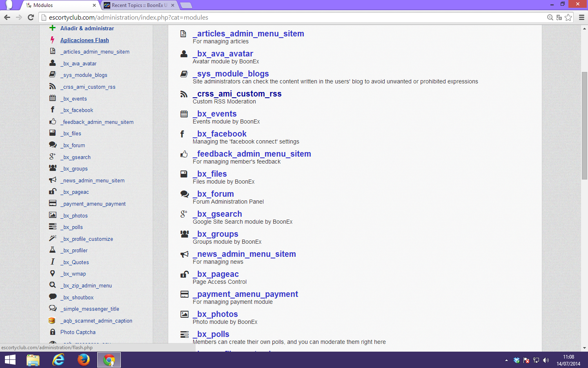Launch Firefox from the Windows taskbar
This screenshot has height=368, width=588.
click(84, 360)
